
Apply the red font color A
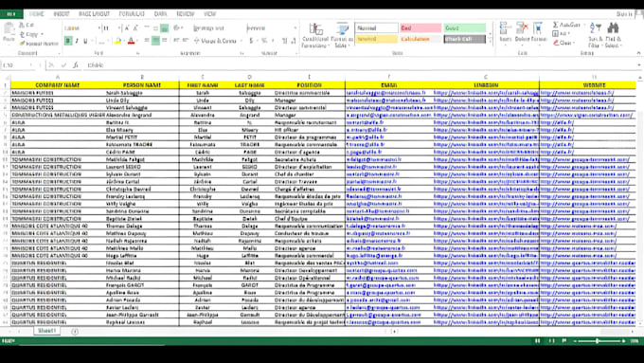click(x=131, y=41)
